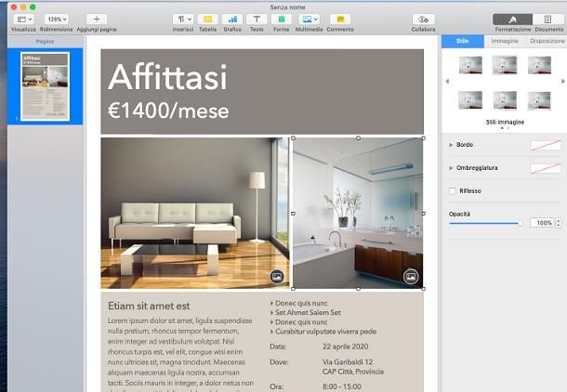Image resolution: width=567 pixels, height=392 pixels.
Task: Replace the bathroom photo via media icon
Action: [x=411, y=277]
